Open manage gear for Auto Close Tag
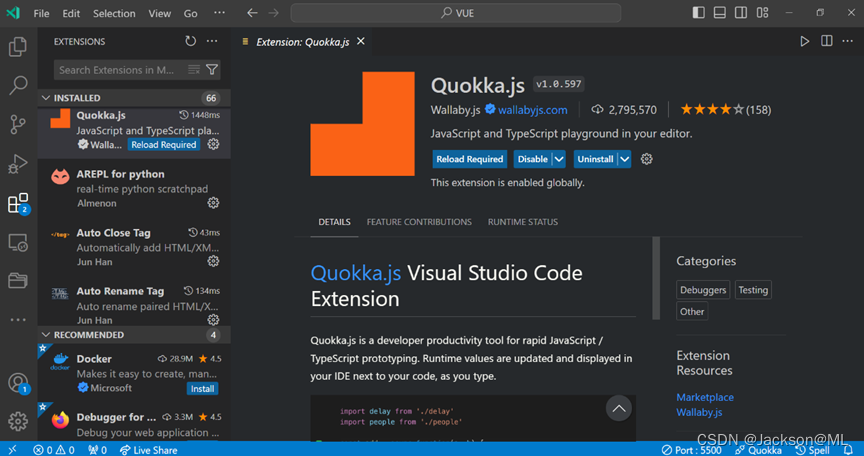Image resolution: width=864 pixels, height=456 pixels. [213, 261]
